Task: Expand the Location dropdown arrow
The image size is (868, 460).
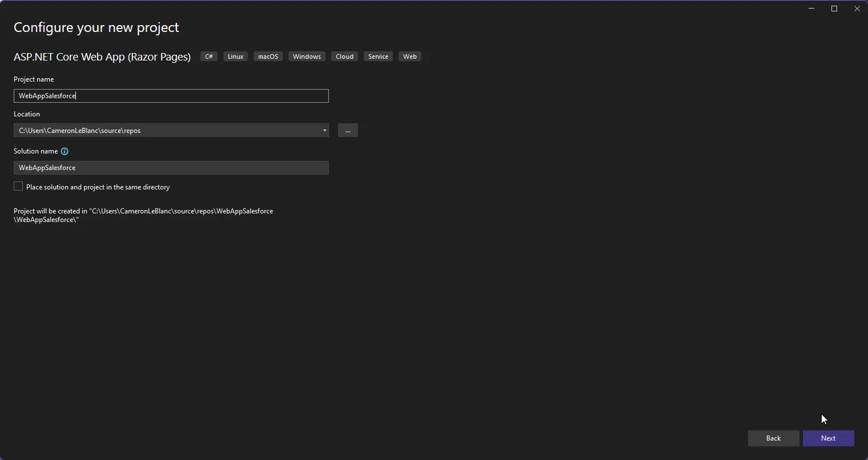Action: click(324, 131)
